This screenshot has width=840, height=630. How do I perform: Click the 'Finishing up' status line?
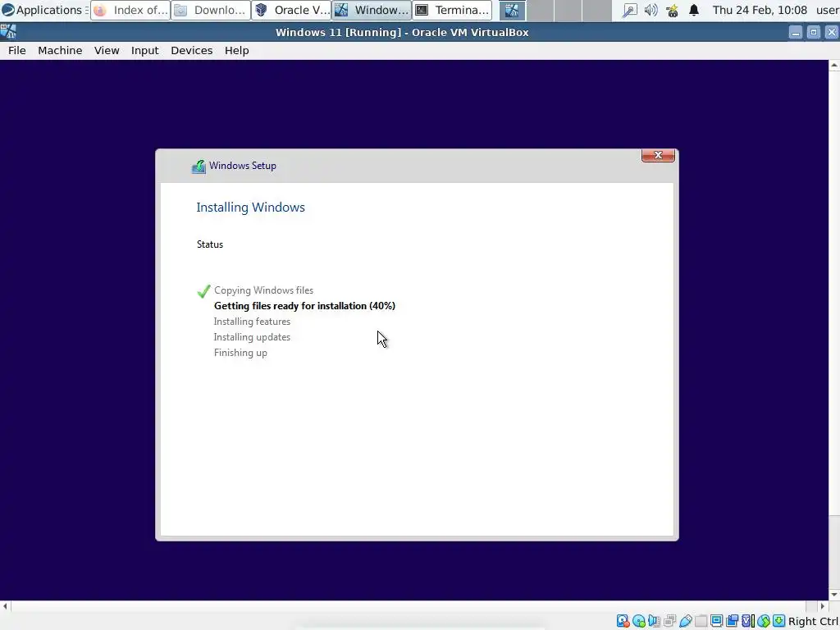point(240,353)
